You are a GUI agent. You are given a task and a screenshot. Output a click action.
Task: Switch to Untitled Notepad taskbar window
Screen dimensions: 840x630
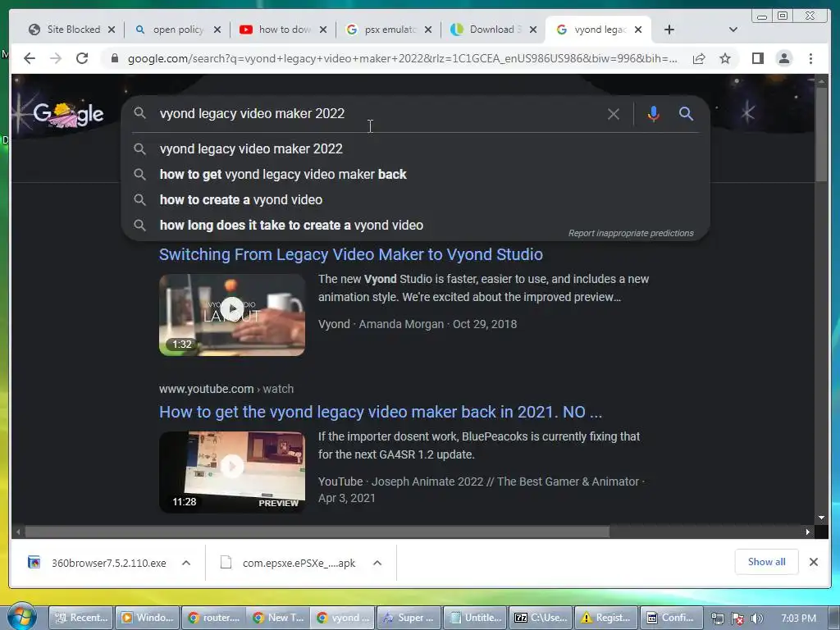coord(475,618)
